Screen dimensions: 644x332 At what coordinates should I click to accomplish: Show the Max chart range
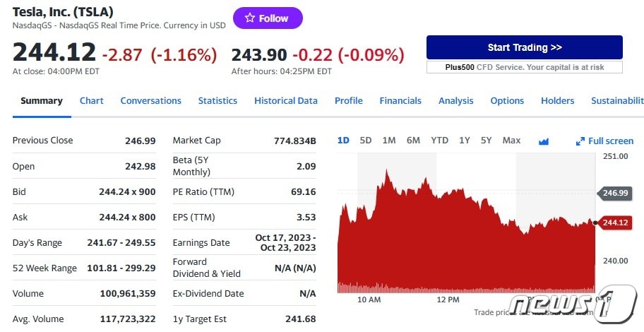pos(511,141)
